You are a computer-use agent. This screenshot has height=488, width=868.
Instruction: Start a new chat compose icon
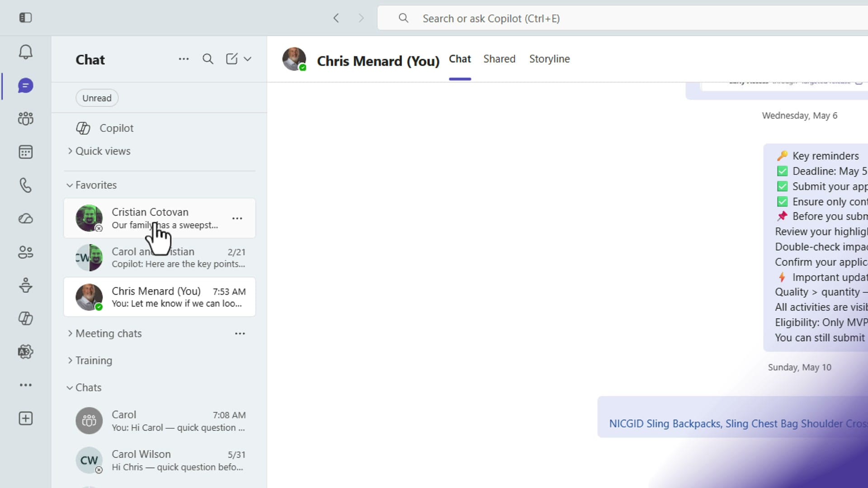(x=232, y=59)
